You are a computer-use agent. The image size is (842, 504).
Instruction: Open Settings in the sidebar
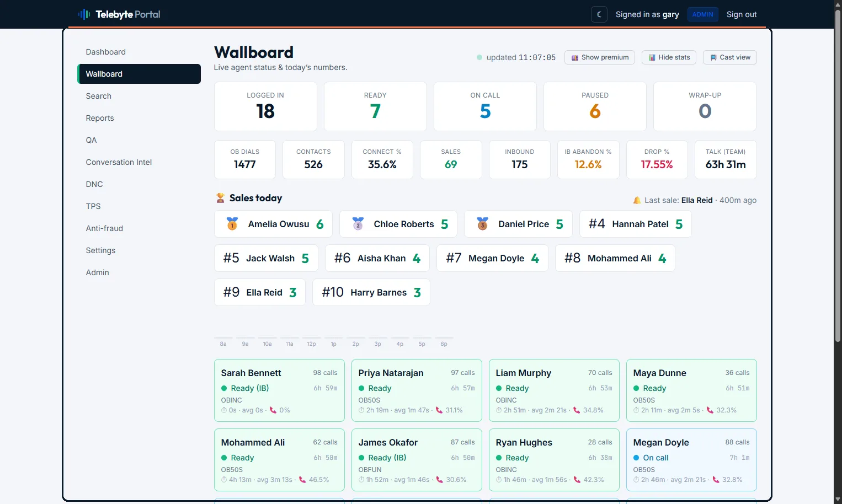pos(139,250)
